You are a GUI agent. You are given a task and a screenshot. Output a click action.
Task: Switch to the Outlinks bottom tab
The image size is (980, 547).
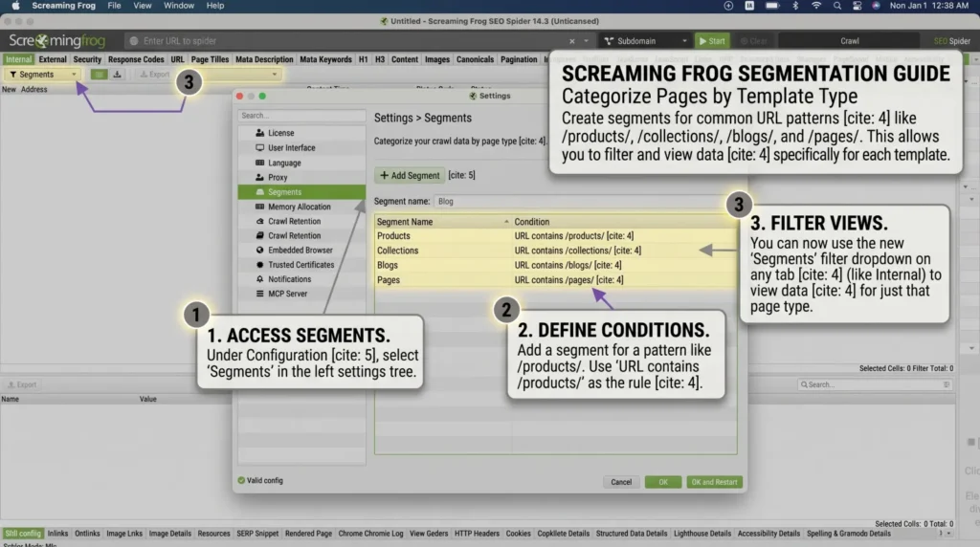coord(87,534)
